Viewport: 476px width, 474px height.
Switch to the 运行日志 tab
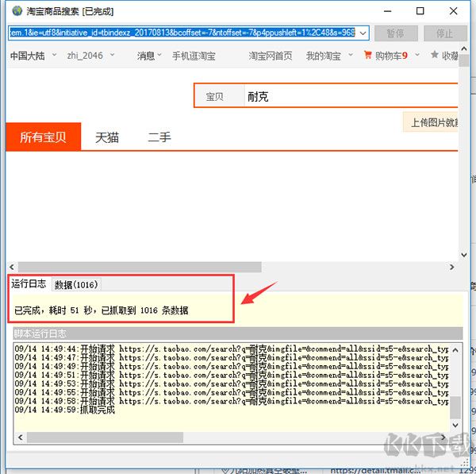(x=29, y=283)
